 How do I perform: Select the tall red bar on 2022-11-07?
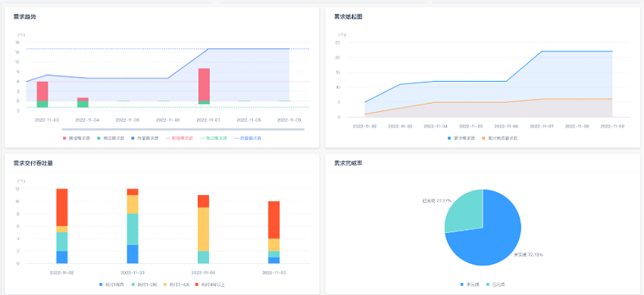pyautogui.click(x=204, y=85)
